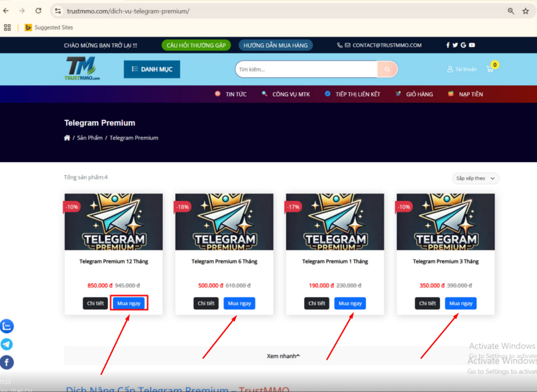Click the -17% discount badge
The width and height of the screenshot is (537, 392).
point(293,207)
